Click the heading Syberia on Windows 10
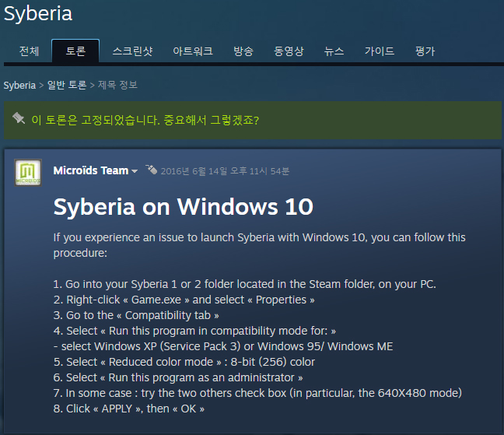 pyautogui.click(x=184, y=207)
